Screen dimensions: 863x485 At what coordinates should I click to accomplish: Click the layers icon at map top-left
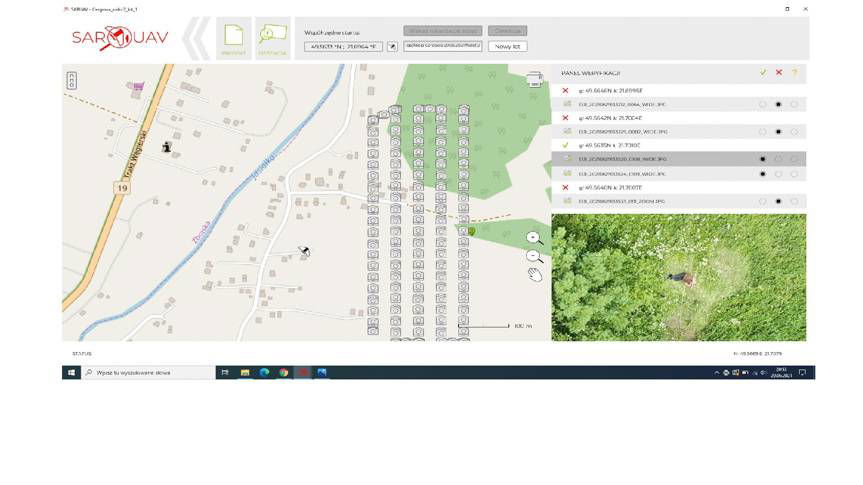[72, 81]
